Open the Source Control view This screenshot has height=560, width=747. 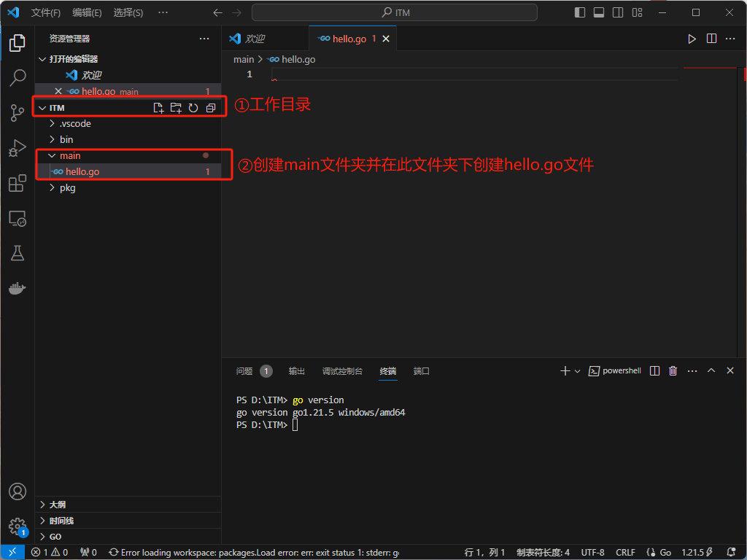pyautogui.click(x=18, y=113)
